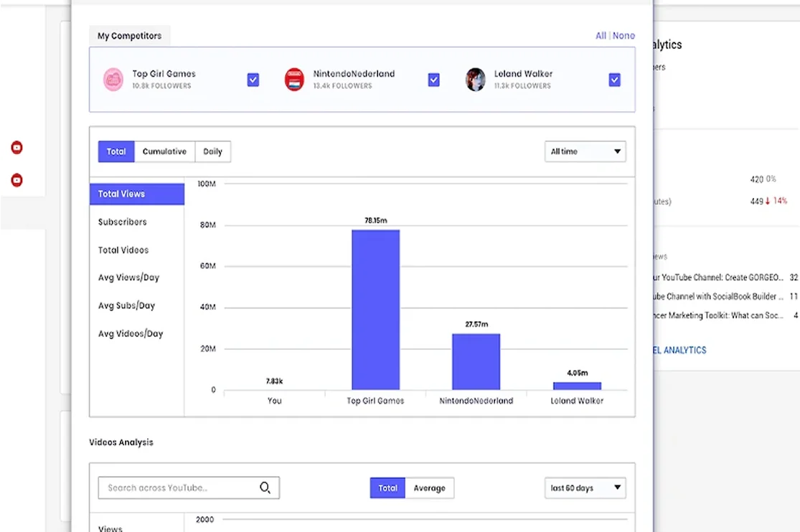Click the All competitors link
The width and height of the screenshot is (800, 532).
pyautogui.click(x=601, y=36)
